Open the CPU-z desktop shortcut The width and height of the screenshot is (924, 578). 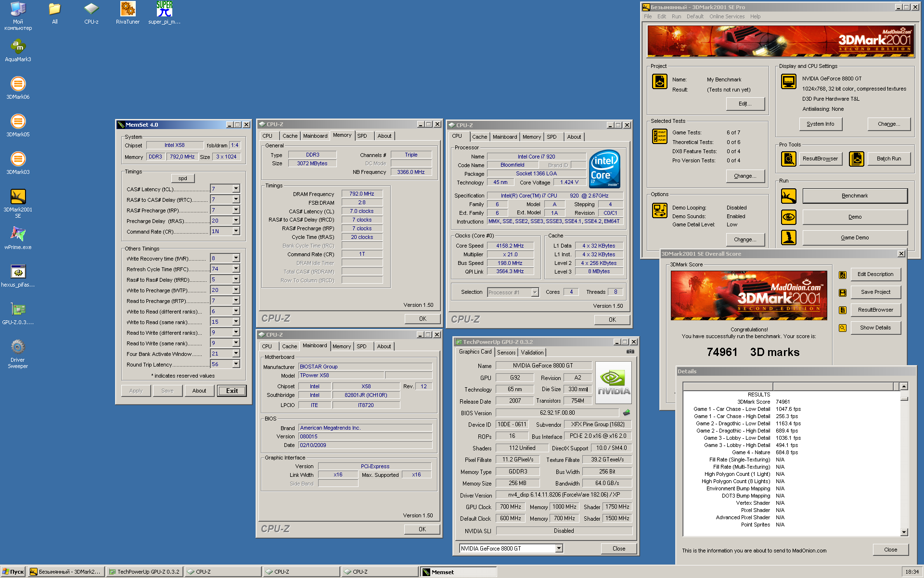pos(91,13)
